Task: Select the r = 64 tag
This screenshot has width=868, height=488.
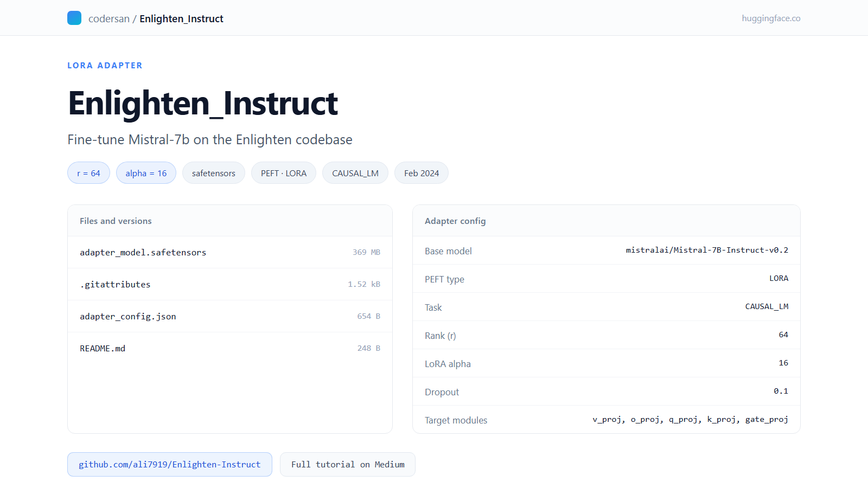Action: point(88,173)
